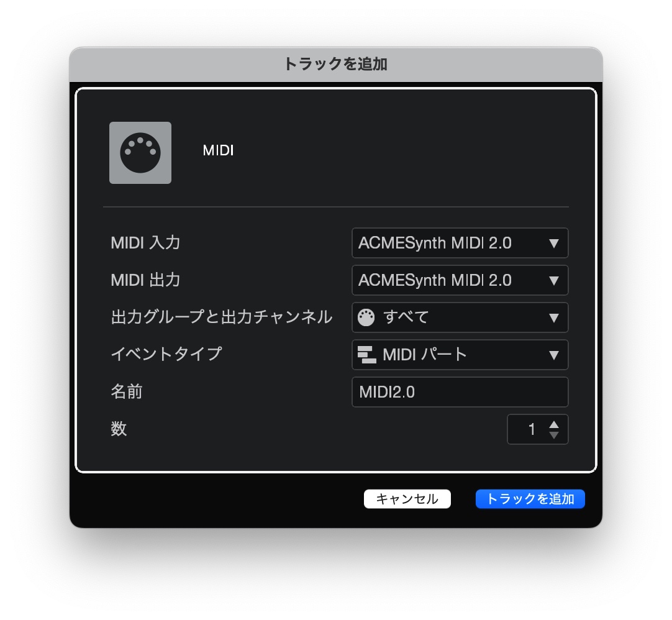Click the 名前 text field containing MIDI2.0
The height and width of the screenshot is (620, 672).
point(460,392)
